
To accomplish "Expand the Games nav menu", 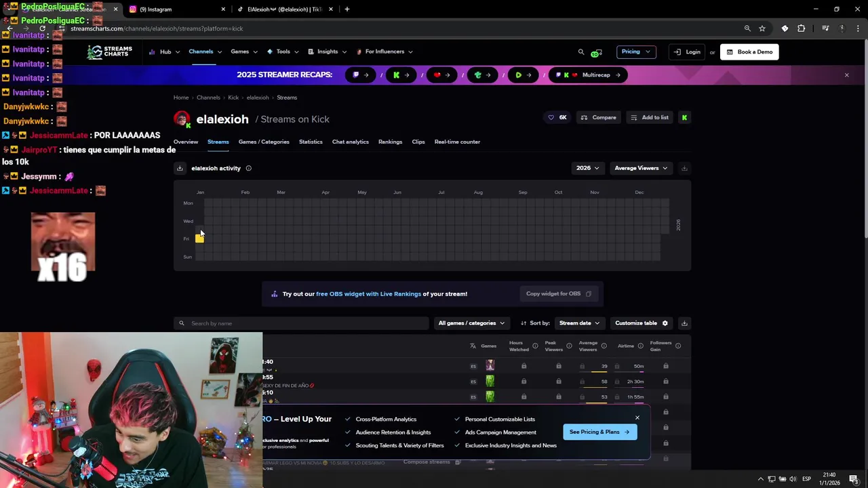I will pos(243,52).
